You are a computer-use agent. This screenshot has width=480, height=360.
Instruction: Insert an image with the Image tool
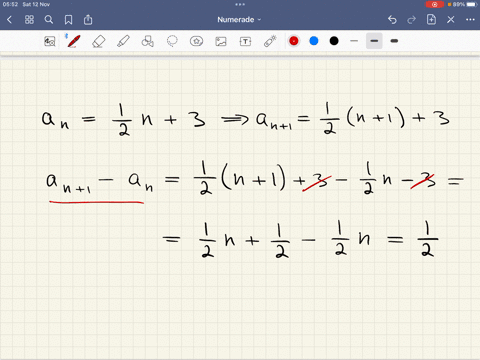click(221, 41)
